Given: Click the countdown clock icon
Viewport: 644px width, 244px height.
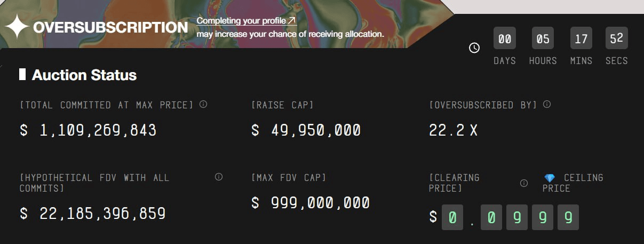Looking at the screenshot, I should 474,48.
